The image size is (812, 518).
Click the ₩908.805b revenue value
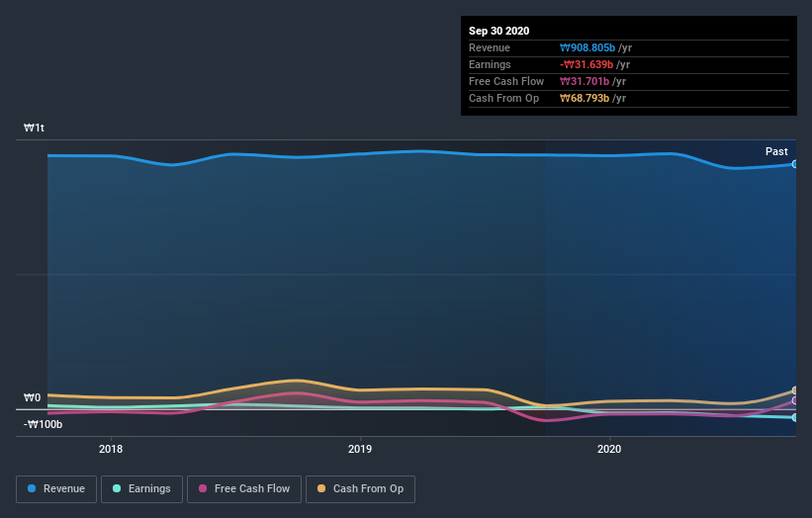[587, 47]
